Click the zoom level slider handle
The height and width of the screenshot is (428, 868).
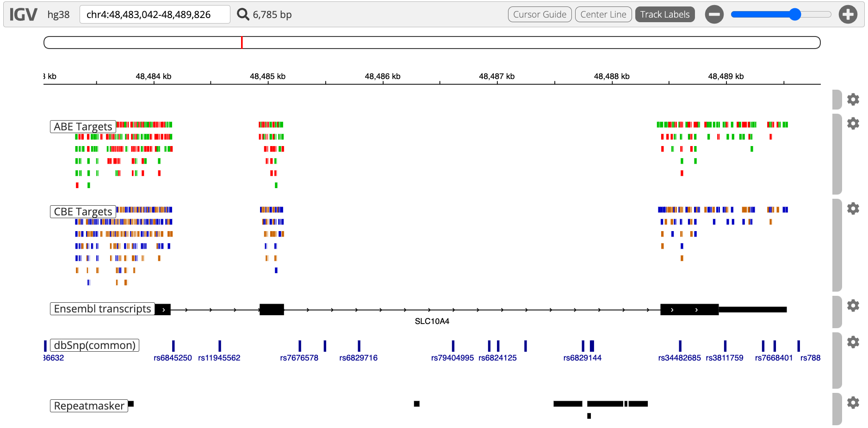[794, 14]
